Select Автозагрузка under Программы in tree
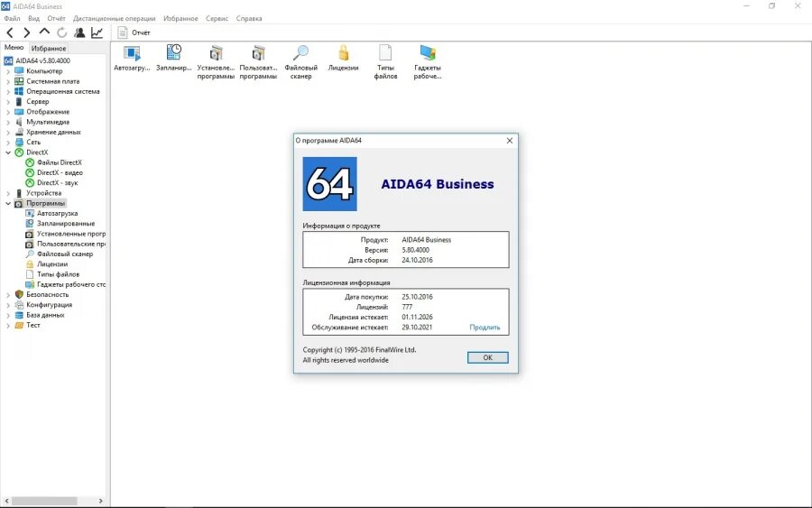The width and height of the screenshot is (812, 508). [x=57, y=213]
